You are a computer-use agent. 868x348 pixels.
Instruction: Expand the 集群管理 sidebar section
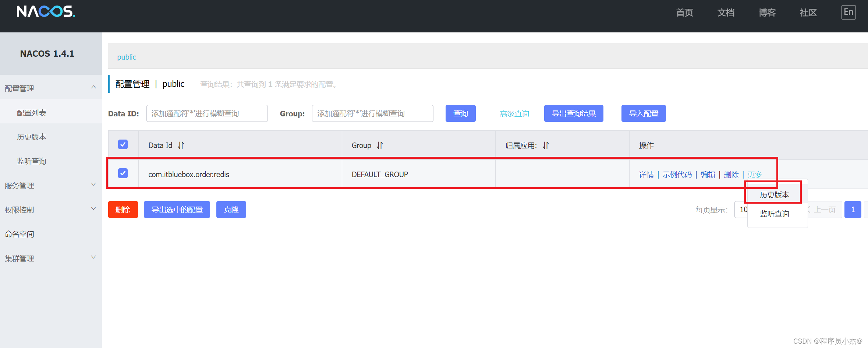point(51,259)
